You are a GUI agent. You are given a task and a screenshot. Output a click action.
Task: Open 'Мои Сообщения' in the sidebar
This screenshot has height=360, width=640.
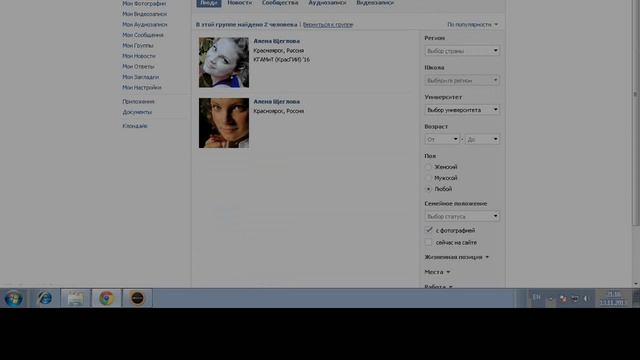pyautogui.click(x=142, y=35)
